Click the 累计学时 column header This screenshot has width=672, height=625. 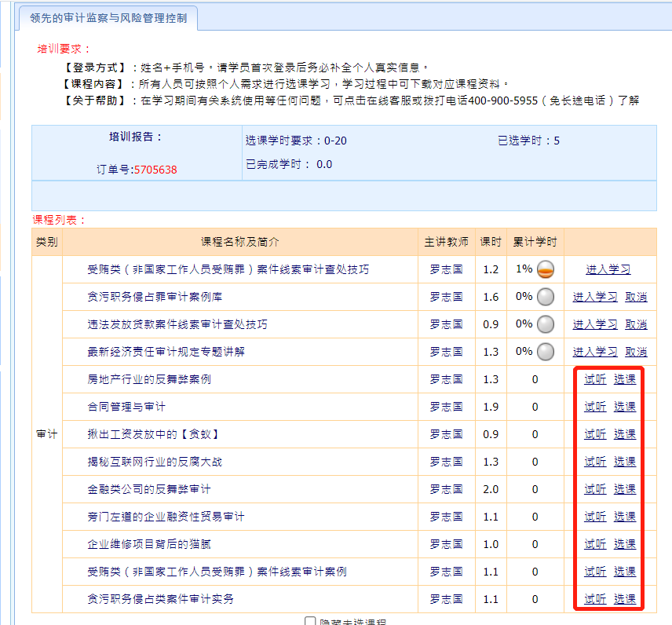click(x=535, y=242)
